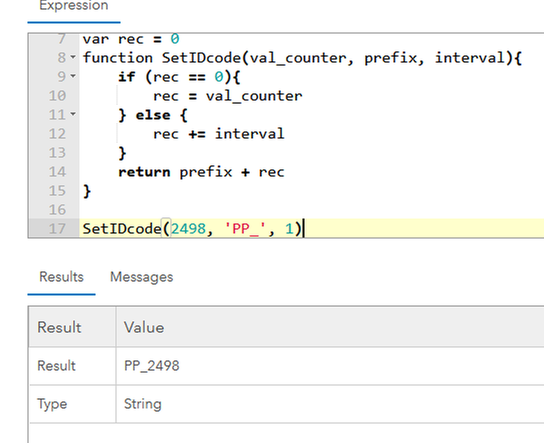Click the SetIDcode function name on line 8
Screen dimensions: 544x443
(x=201, y=58)
